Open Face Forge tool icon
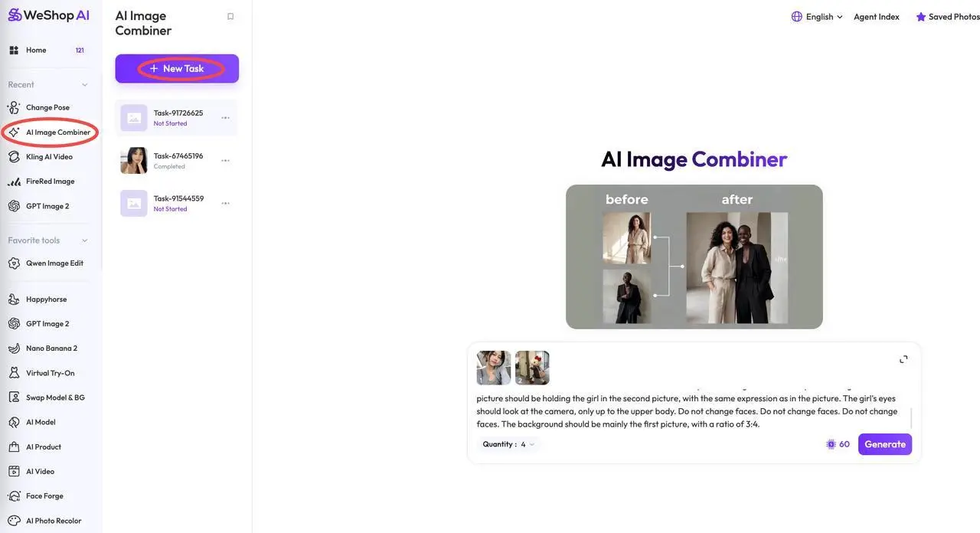 point(14,496)
